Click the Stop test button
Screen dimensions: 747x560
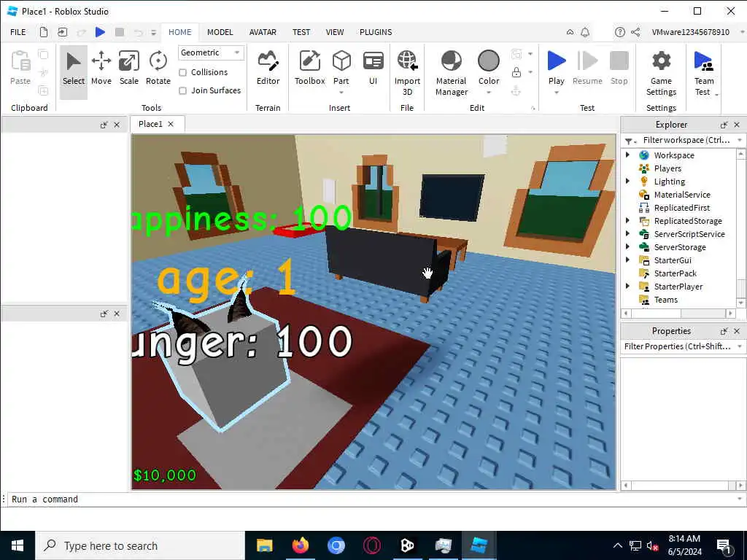pyautogui.click(x=619, y=68)
